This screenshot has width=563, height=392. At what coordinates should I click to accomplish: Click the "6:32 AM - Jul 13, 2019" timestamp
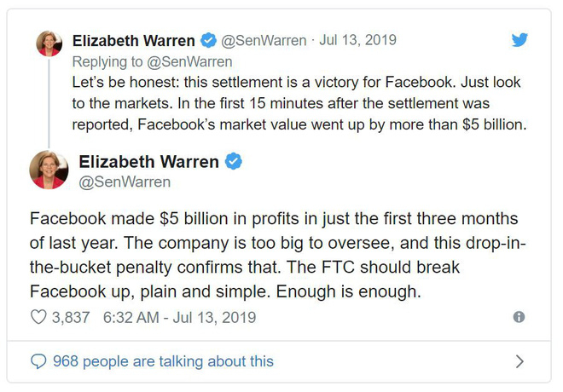click(x=178, y=317)
